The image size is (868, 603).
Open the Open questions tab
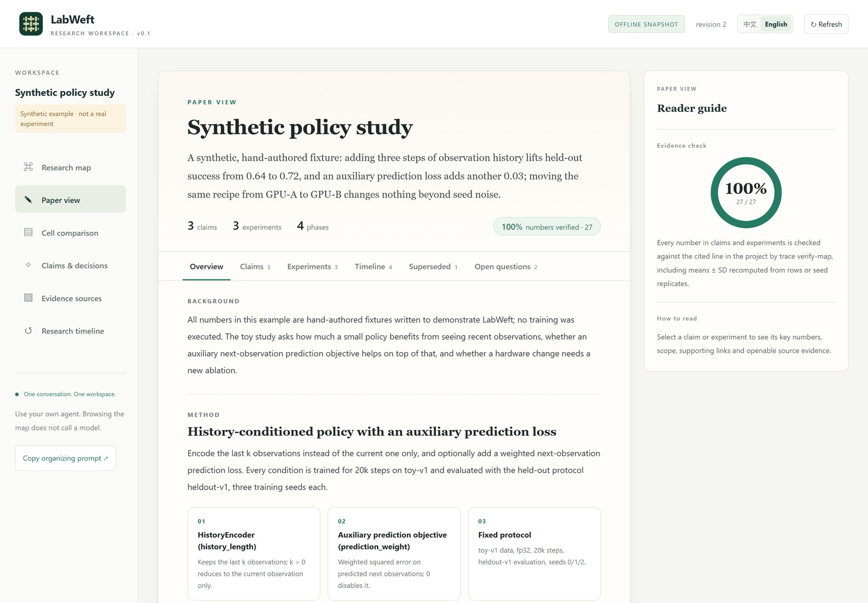[506, 266]
